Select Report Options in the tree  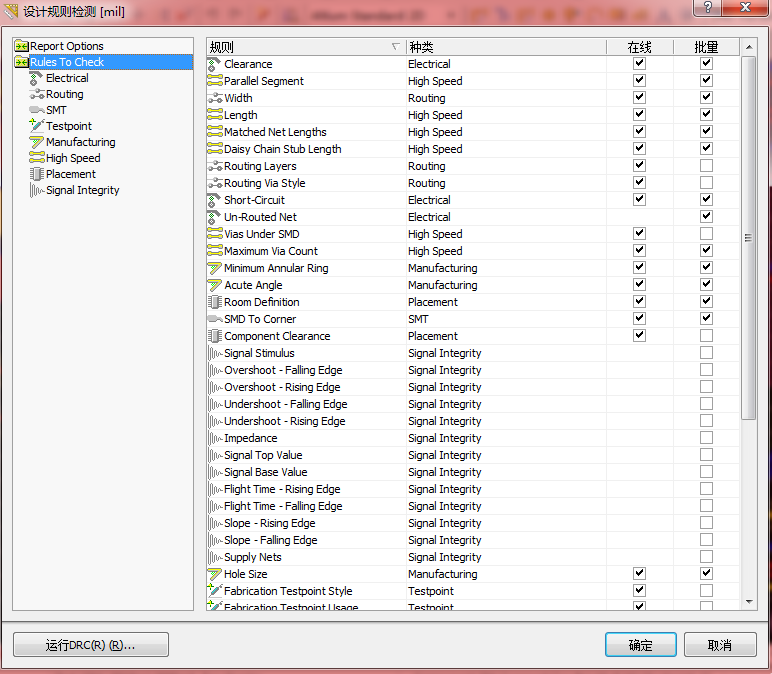(x=66, y=46)
